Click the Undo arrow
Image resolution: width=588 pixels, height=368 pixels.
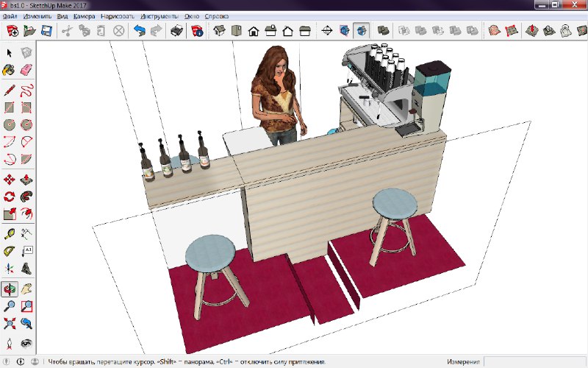pos(139,31)
